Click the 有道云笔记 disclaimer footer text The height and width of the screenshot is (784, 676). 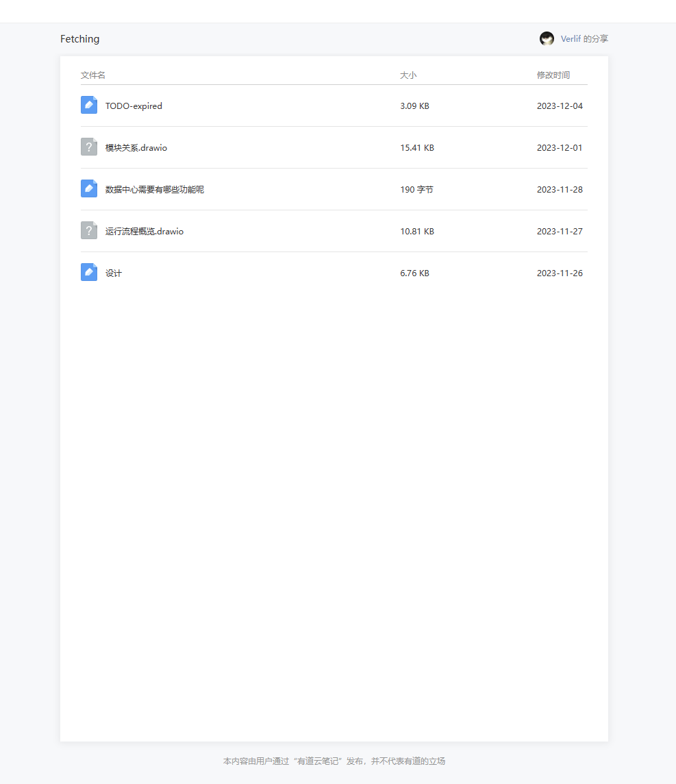[x=334, y=761]
